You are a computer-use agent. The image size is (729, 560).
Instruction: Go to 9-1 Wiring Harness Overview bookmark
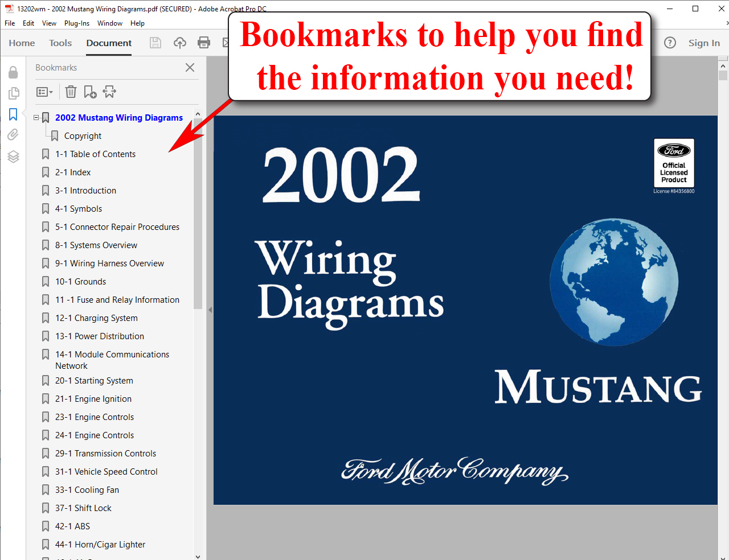109,263
